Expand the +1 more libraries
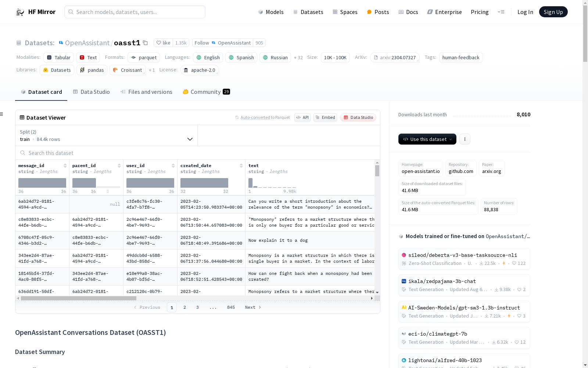Image resolution: width=588 pixels, height=368 pixels. [152, 70]
